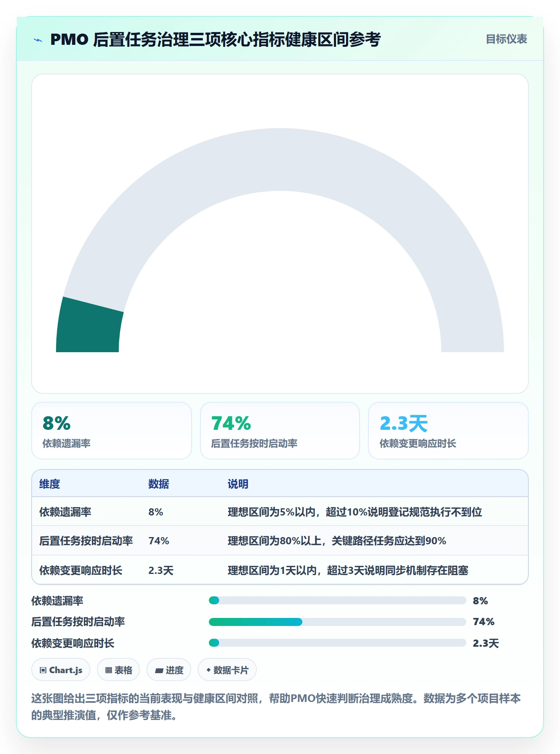Click the PMO 后置任务治理 chart title
Screen dimensions: 560x754
pyautogui.click(x=215, y=39)
